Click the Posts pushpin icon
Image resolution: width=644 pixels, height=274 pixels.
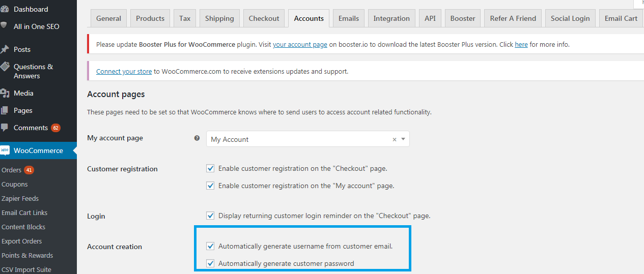click(x=5, y=49)
